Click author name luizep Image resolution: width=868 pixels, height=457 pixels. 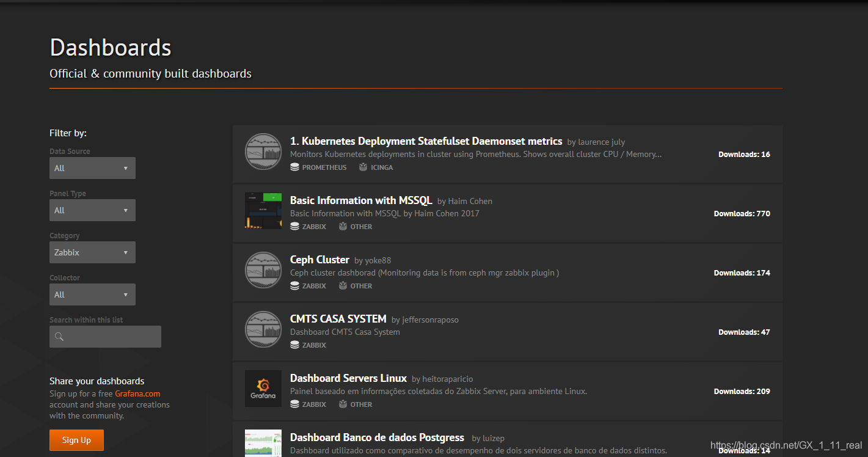pyautogui.click(x=494, y=439)
